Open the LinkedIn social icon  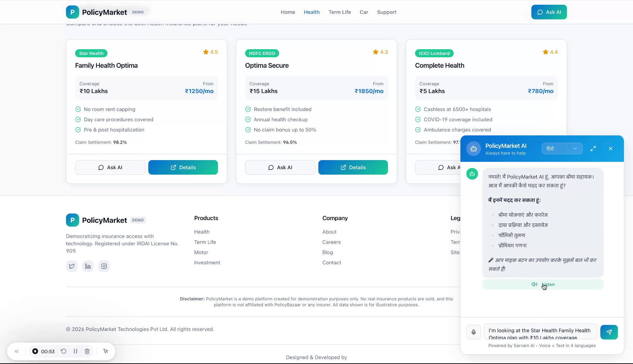pyautogui.click(x=88, y=266)
